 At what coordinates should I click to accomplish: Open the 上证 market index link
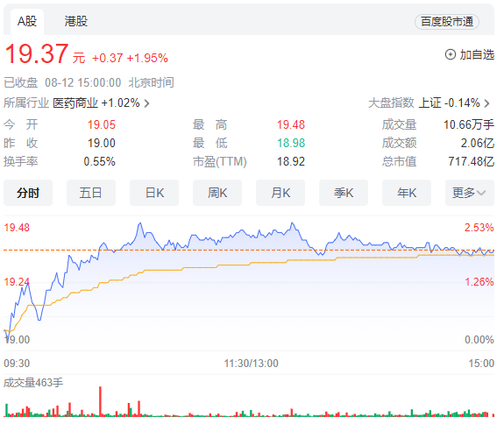(429, 103)
